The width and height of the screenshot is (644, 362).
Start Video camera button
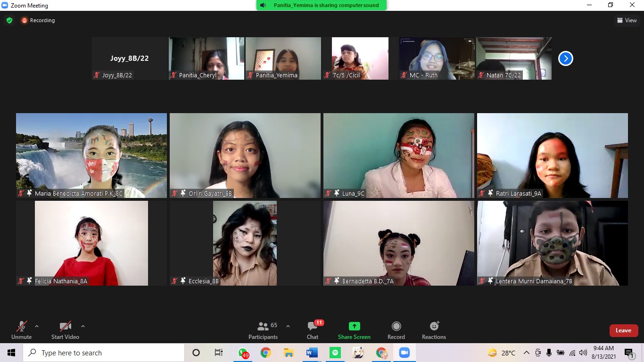(x=65, y=330)
